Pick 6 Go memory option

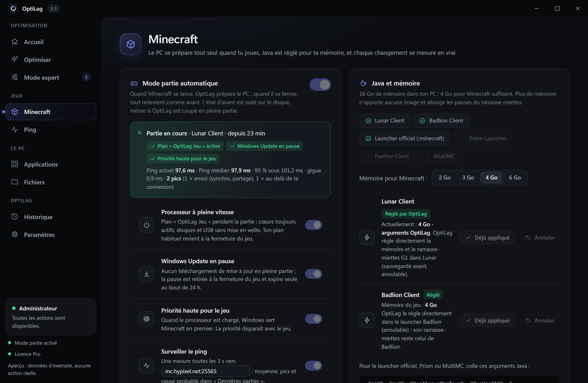point(515,177)
